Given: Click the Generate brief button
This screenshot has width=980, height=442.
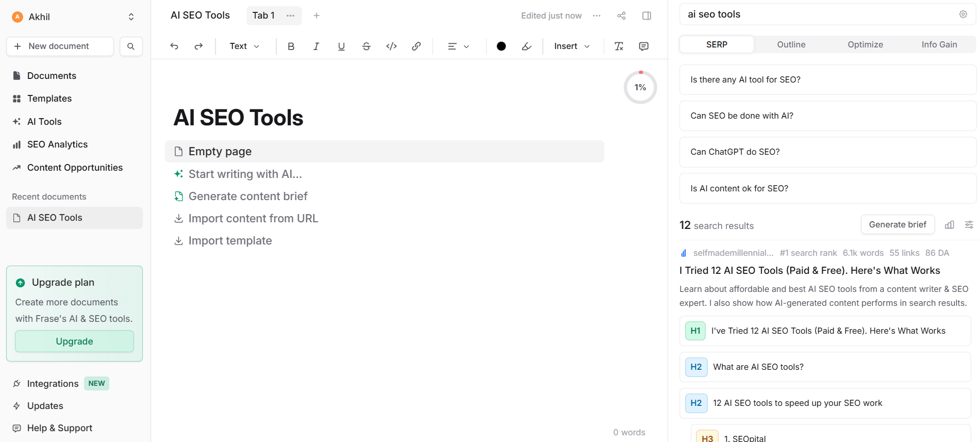Looking at the screenshot, I should point(898,224).
